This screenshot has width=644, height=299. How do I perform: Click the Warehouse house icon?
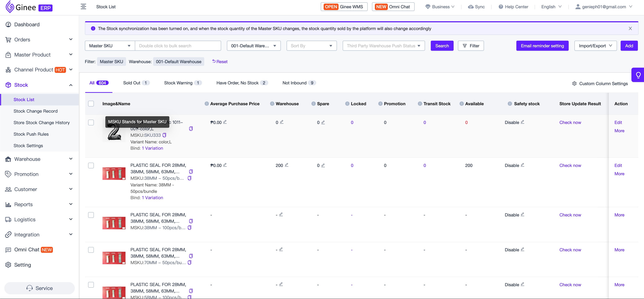[8, 159]
